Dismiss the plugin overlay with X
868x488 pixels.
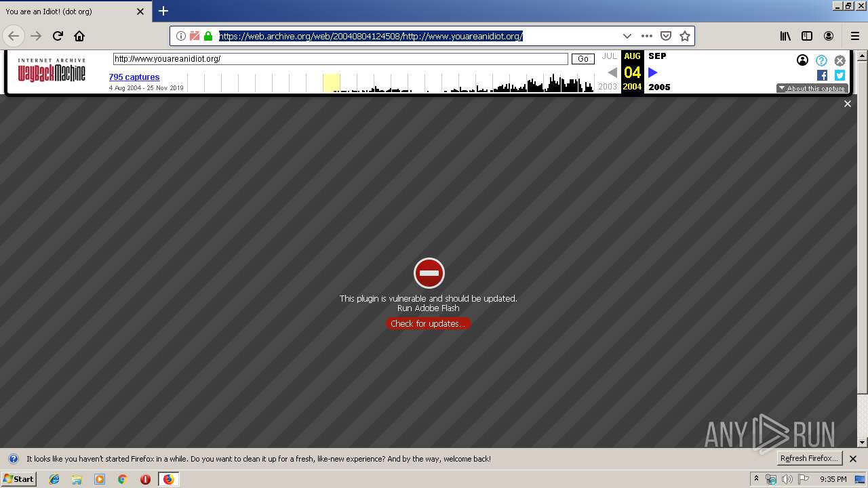847,104
